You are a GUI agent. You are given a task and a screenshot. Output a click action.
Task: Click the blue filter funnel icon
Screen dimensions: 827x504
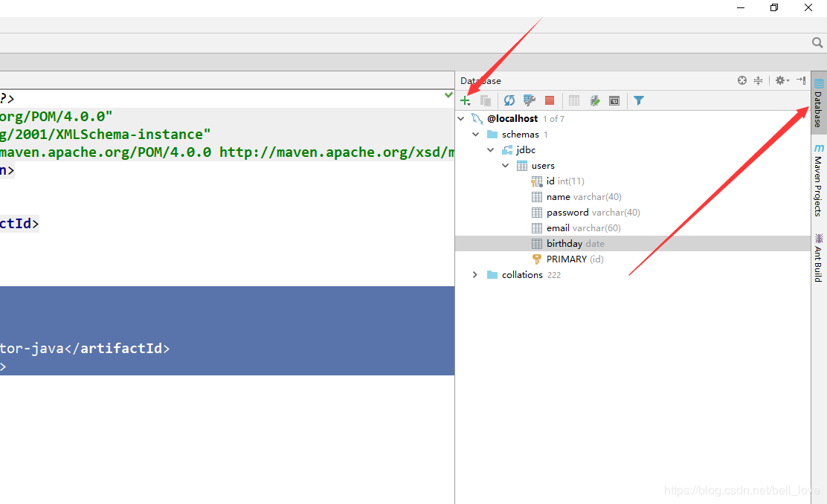click(639, 100)
